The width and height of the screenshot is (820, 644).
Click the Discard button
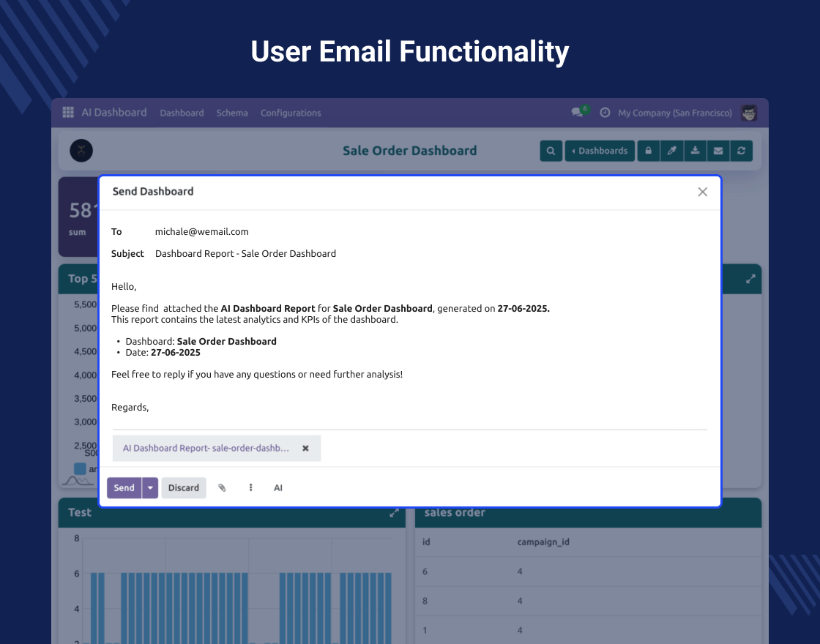(184, 488)
